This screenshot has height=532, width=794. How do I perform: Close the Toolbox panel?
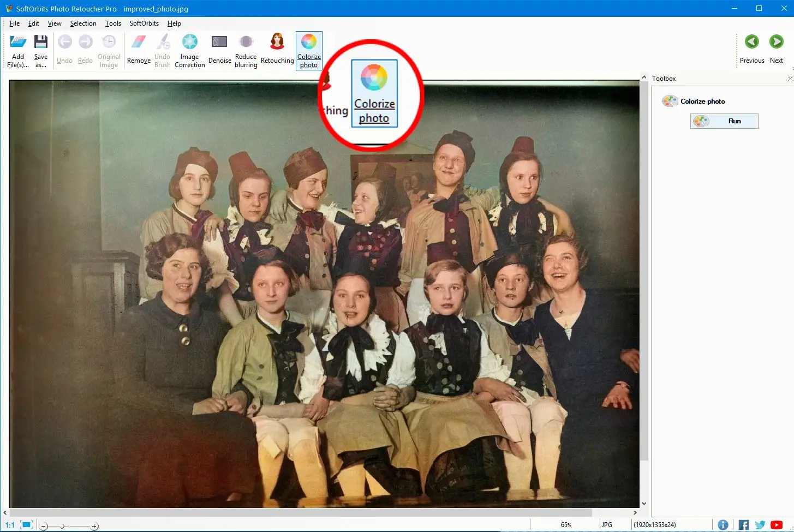pos(790,79)
